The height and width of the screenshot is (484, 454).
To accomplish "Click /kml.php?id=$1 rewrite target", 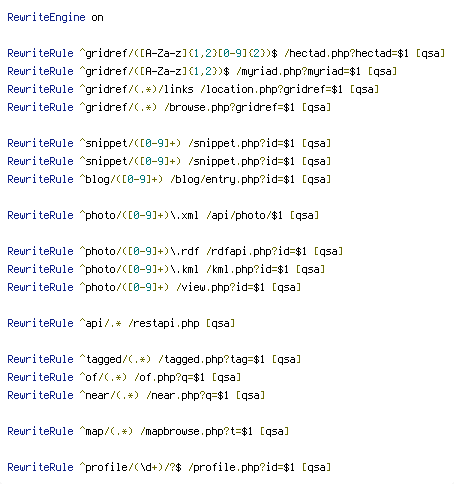I will [x=247, y=269].
